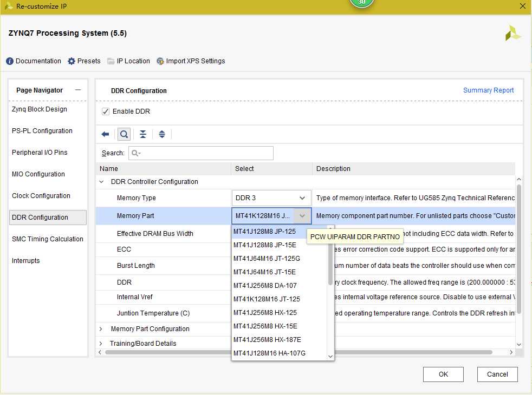Go to Peripheral I/O Pins page
This screenshot has width=532, height=395.
[x=40, y=153]
